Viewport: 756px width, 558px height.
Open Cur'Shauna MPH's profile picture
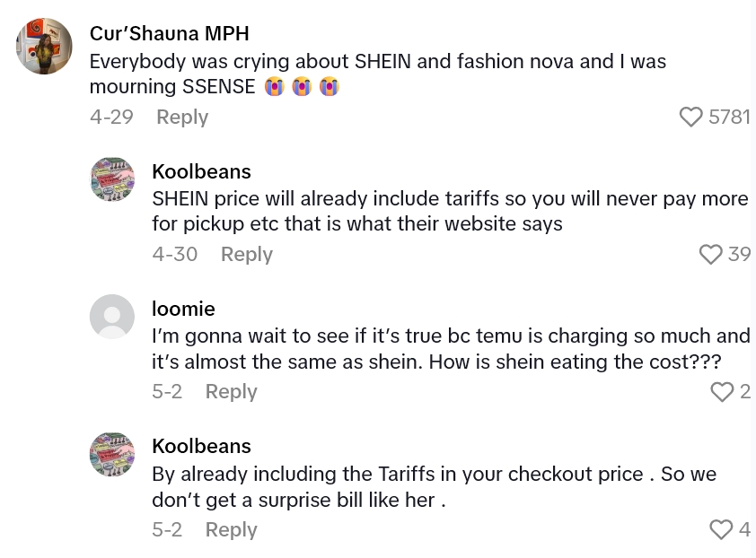point(44,46)
